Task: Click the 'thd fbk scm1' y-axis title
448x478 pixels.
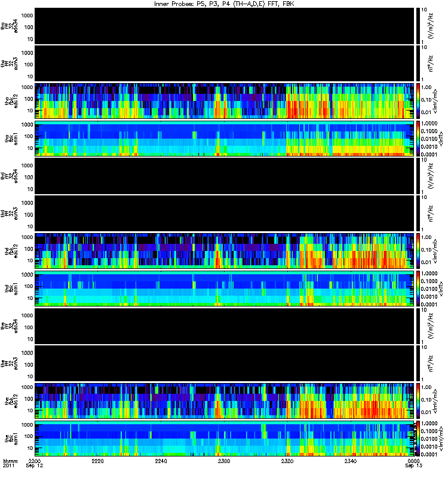Action: (11, 288)
